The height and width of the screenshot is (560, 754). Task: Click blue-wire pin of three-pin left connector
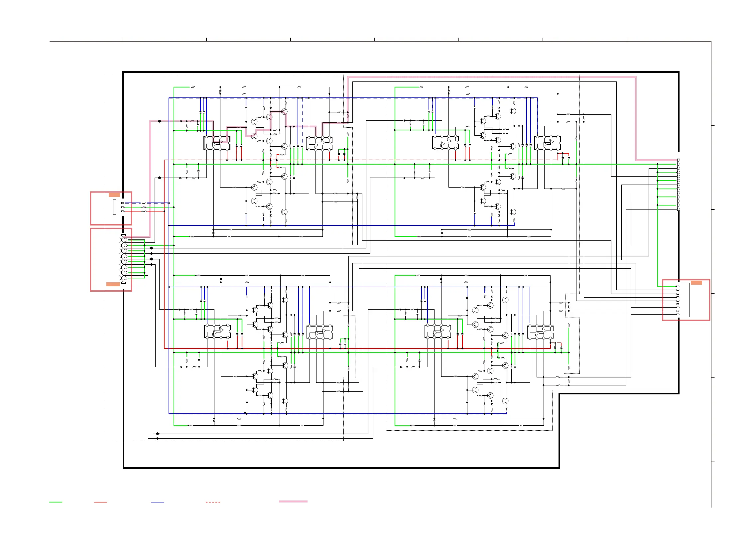122,203
